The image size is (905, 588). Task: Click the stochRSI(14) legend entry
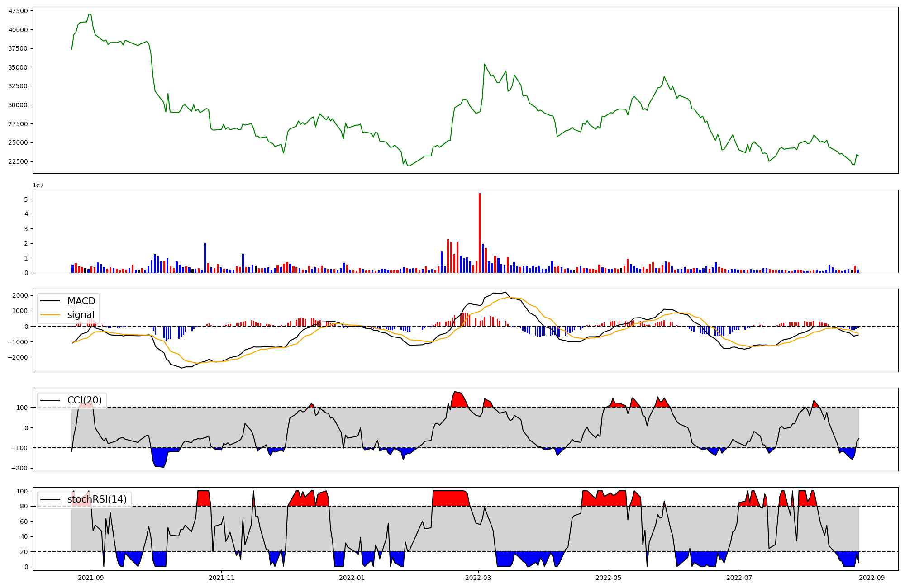(x=97, y=499)
